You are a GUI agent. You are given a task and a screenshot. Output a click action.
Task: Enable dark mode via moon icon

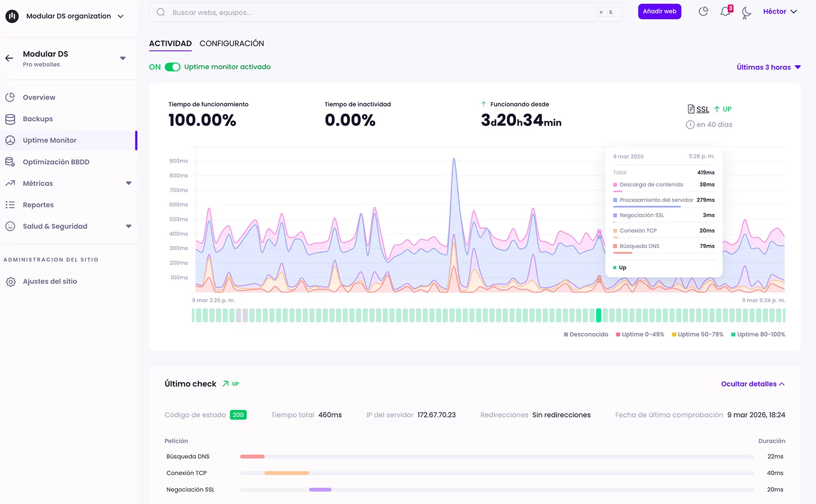coord(746,12)
